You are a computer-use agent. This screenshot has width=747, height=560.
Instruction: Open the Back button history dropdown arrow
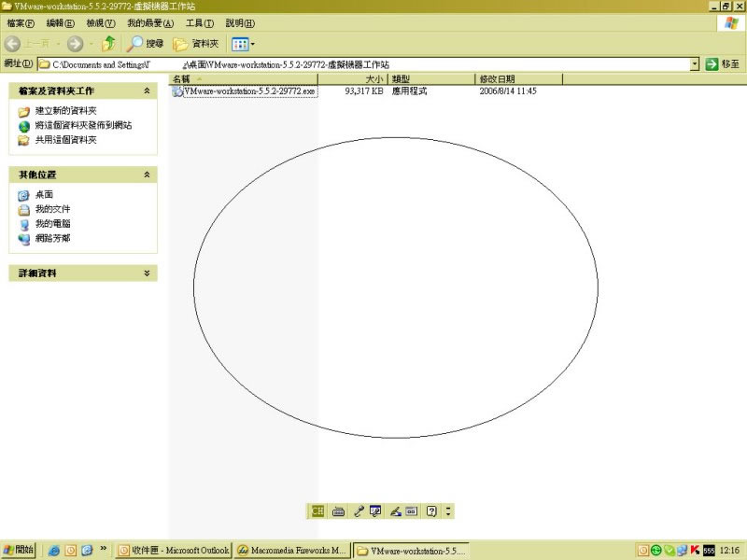[x=58, y=44]
